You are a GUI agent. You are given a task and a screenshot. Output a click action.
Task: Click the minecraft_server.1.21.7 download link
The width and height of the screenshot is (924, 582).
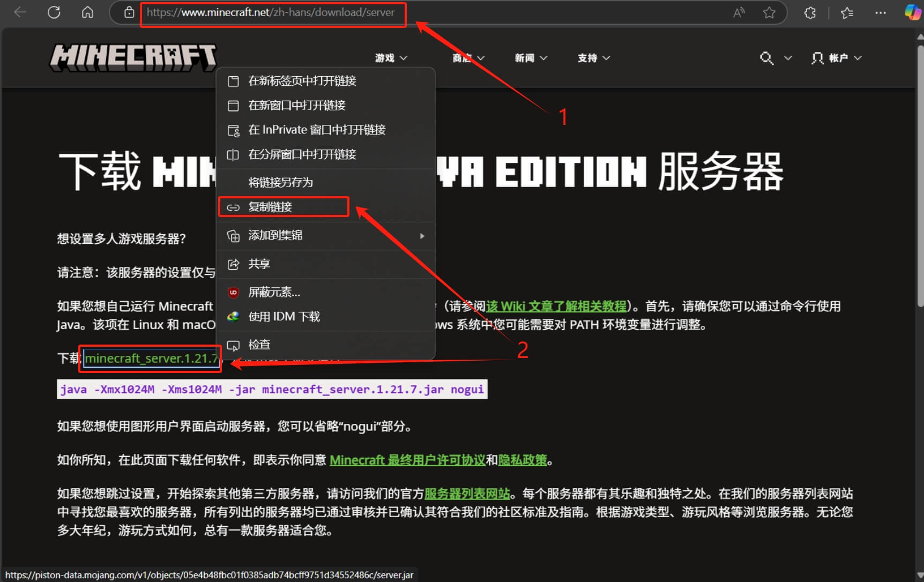pos(151,358)
